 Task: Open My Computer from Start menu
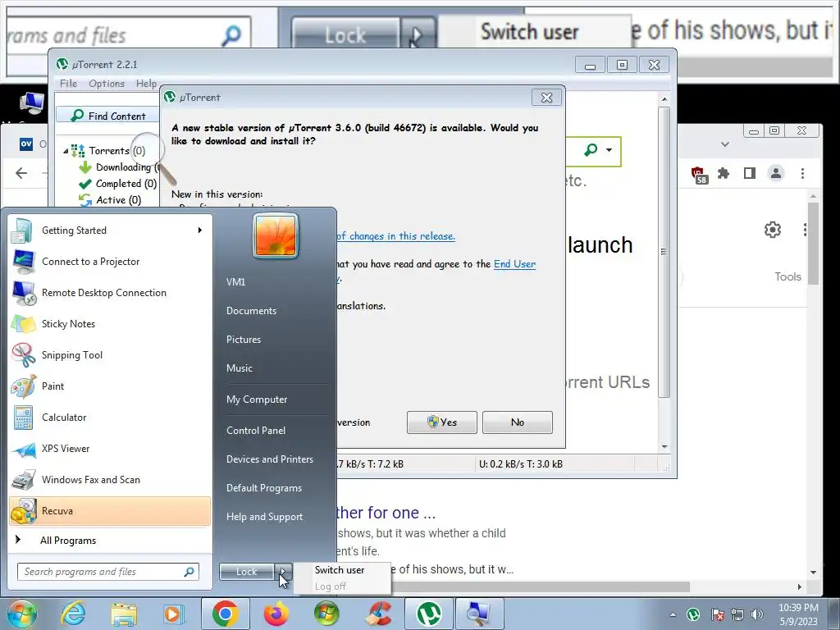click(x=257, y=399)
